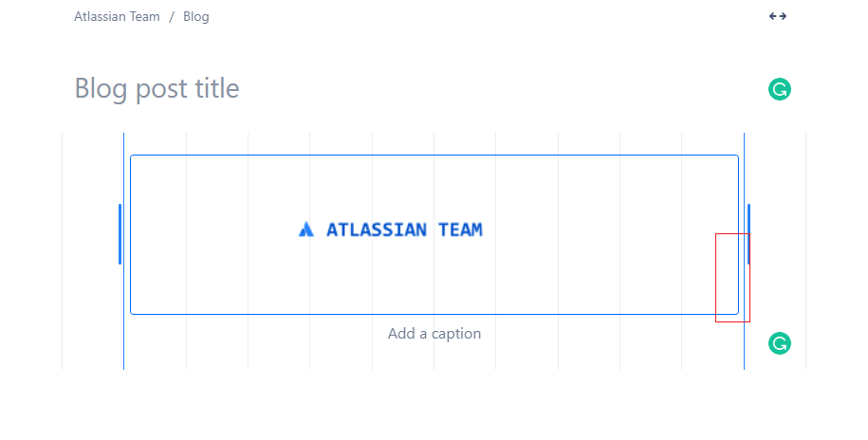This screenshot has height=440, width=868.
Task: Open Grammarly icon beside the blog title
Action: click(780, 89)
